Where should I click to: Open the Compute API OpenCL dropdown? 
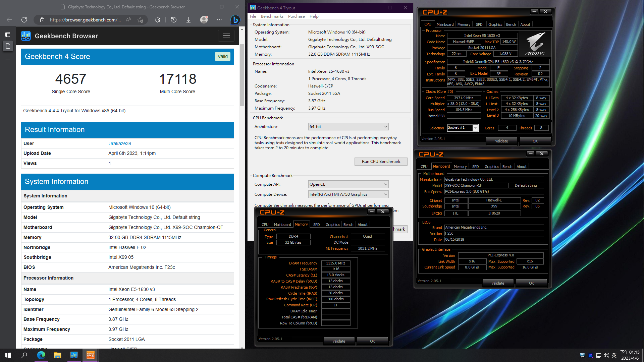click(x=348, y=184)
